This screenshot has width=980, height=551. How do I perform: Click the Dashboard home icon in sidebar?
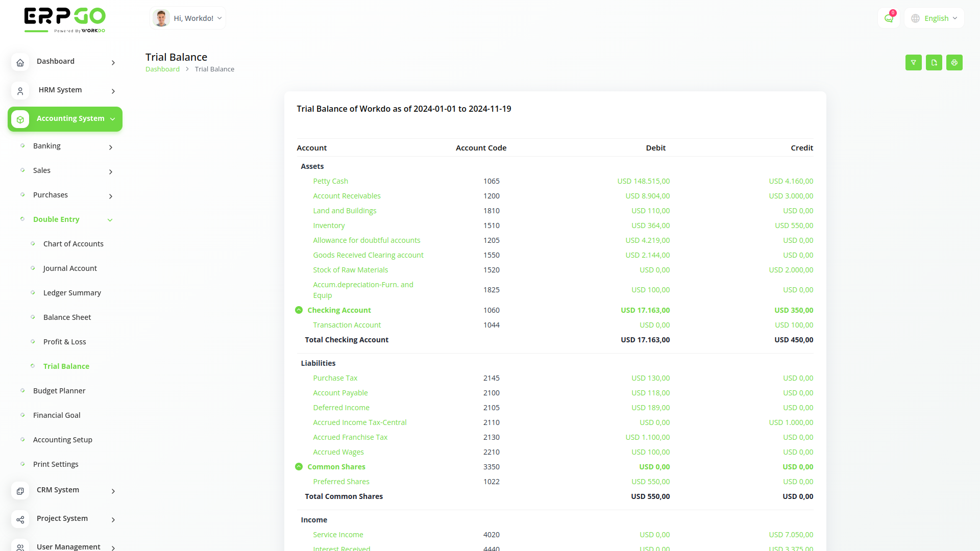[20, 62]
